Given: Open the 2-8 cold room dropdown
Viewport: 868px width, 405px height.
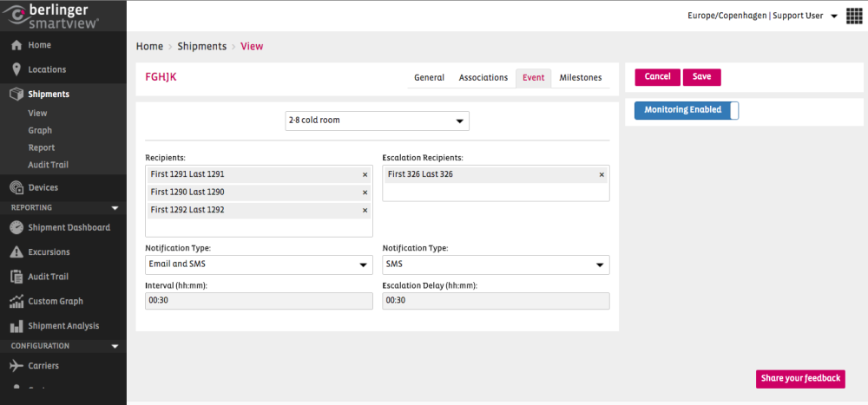Looking at the screenshot, I should (378, 121).
